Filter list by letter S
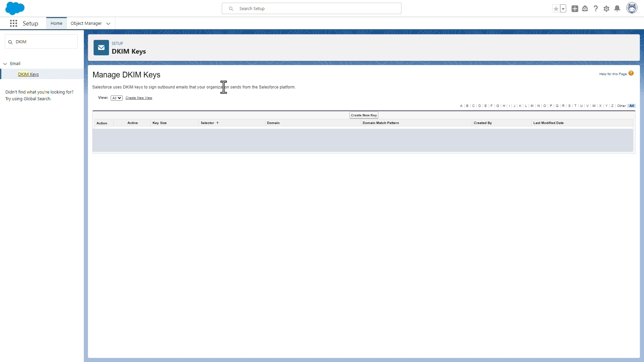The width and height of the screenshot is (644, 362). [x=570, y=106]
